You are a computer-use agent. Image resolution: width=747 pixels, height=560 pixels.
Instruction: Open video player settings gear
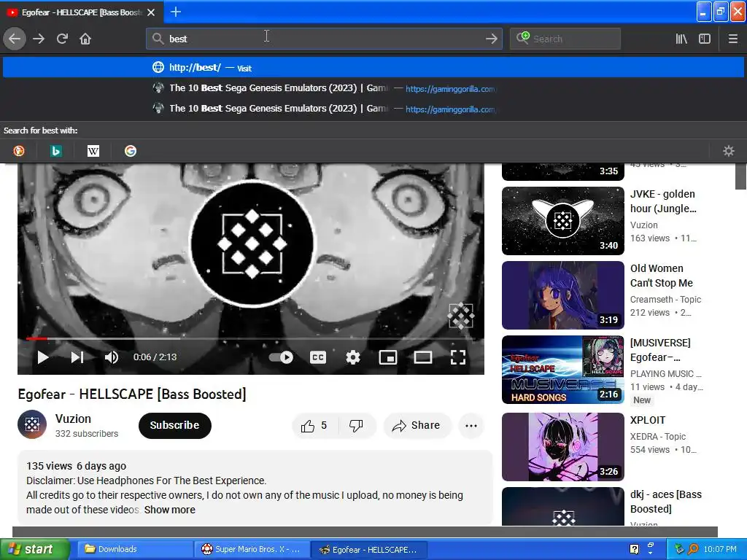tap(353, 357)
